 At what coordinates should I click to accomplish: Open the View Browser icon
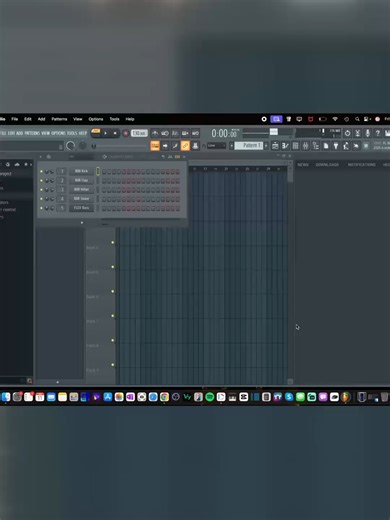click(315, 146)
